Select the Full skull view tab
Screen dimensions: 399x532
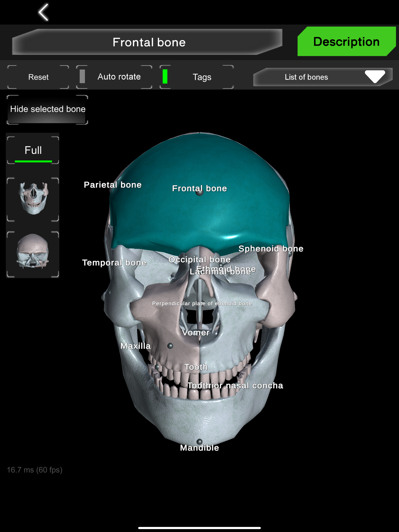pyautogui.click(x=33, y=150)
